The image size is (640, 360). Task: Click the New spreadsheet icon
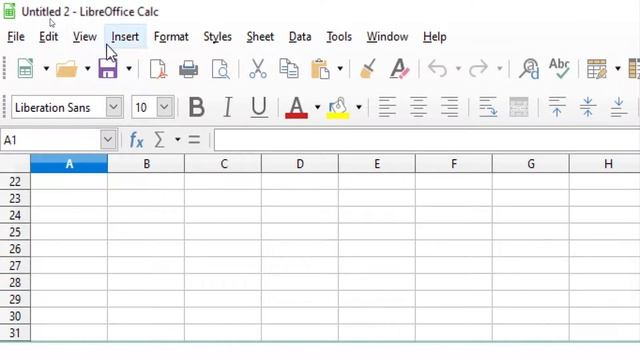click(25, 68)
